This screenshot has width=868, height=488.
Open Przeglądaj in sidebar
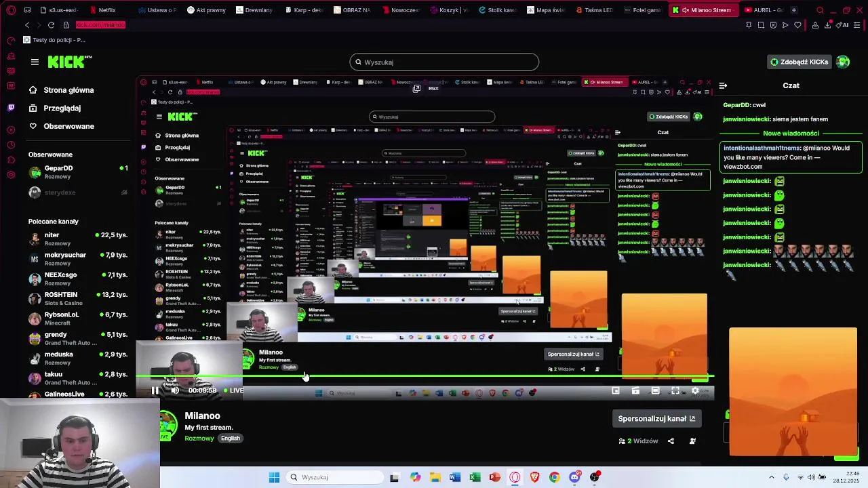click(x=55, y=108)
